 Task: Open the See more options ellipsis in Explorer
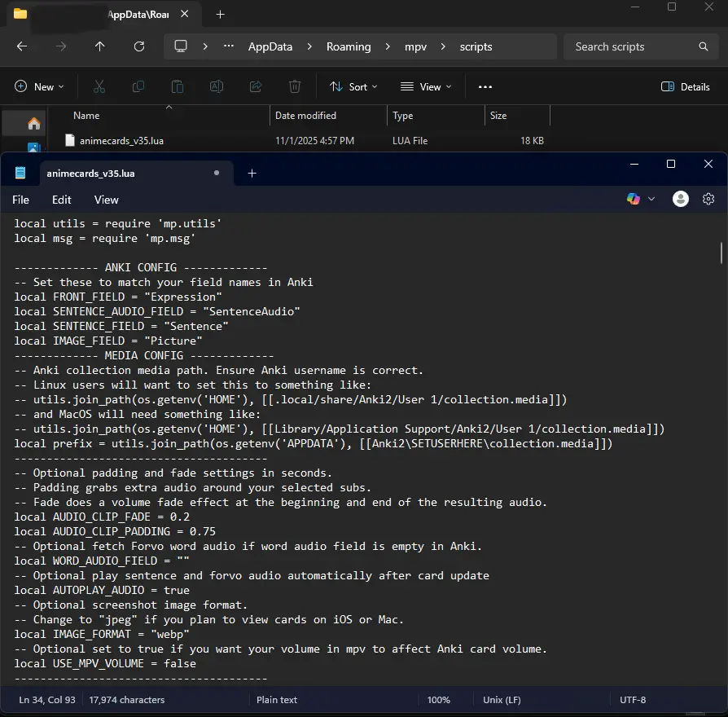coord(485,87)
